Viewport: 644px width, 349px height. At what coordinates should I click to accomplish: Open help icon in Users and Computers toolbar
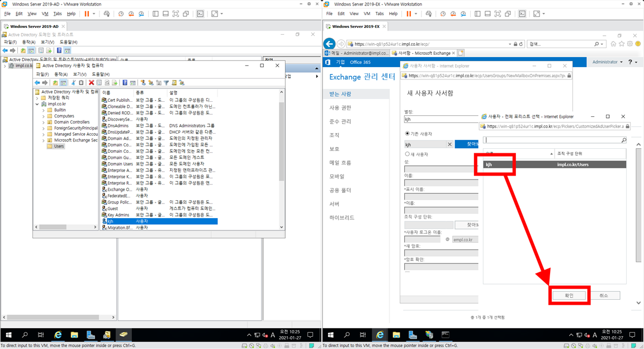[125, 83]
